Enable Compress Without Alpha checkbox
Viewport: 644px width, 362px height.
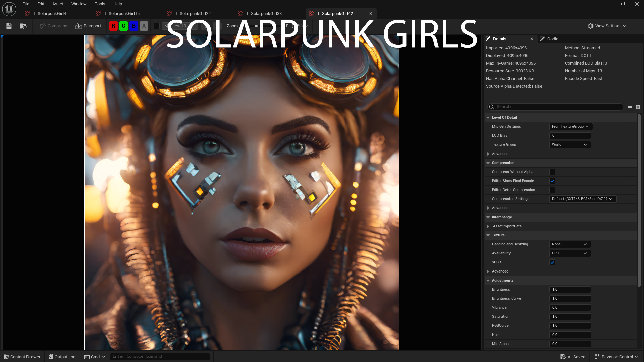coord(552,172)
